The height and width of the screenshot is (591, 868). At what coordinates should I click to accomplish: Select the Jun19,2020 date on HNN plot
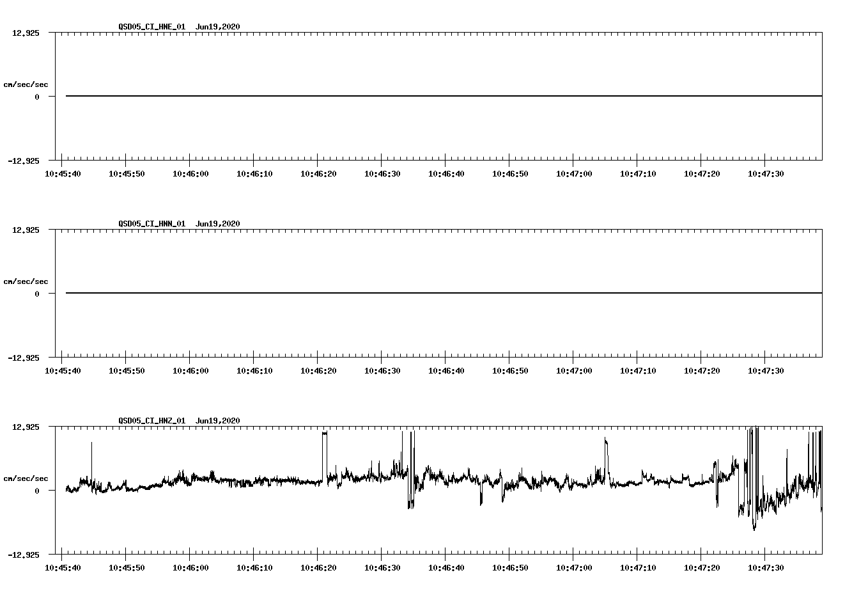click(x=218, y=224)
